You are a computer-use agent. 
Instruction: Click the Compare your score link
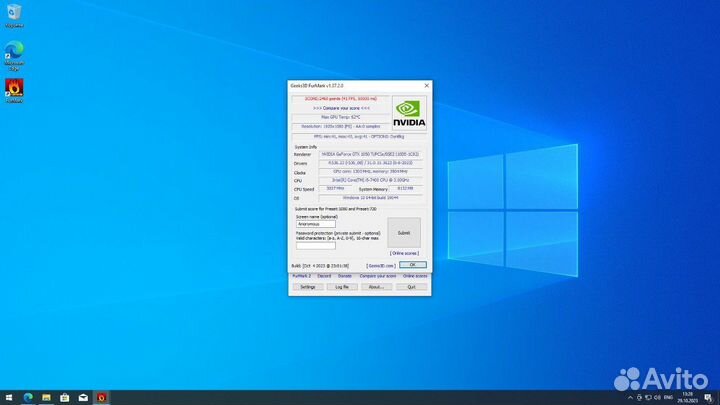point(341,108)
